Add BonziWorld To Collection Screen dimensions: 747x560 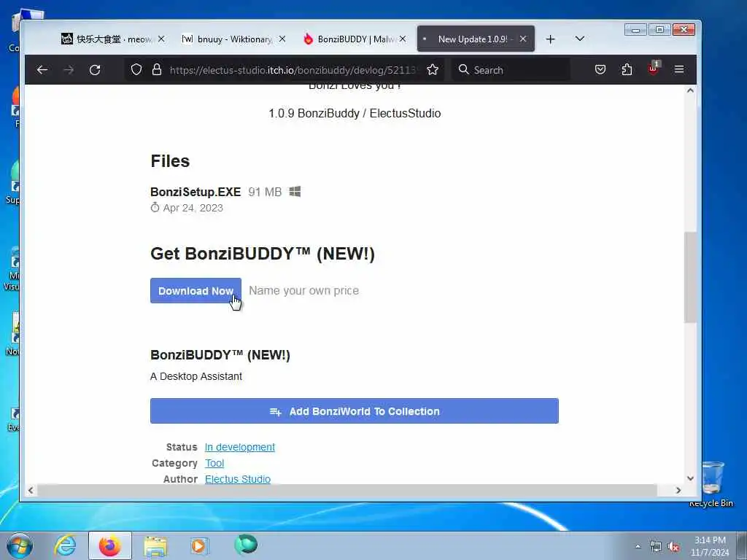(x=355, y=411)
